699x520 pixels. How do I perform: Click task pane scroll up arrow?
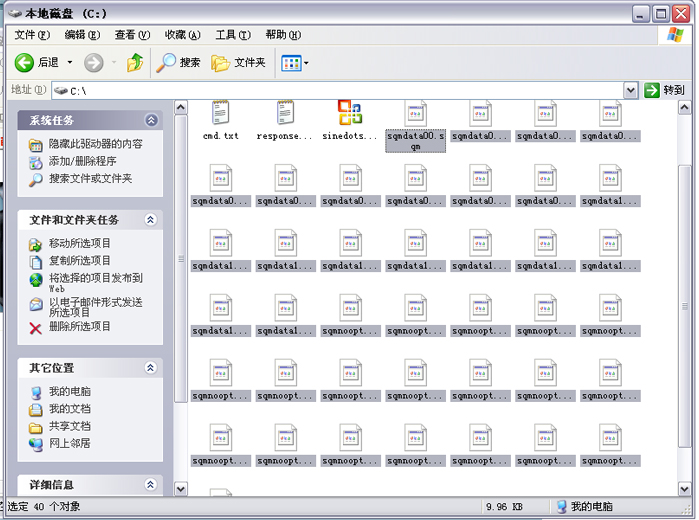click(x=181, y=107)
